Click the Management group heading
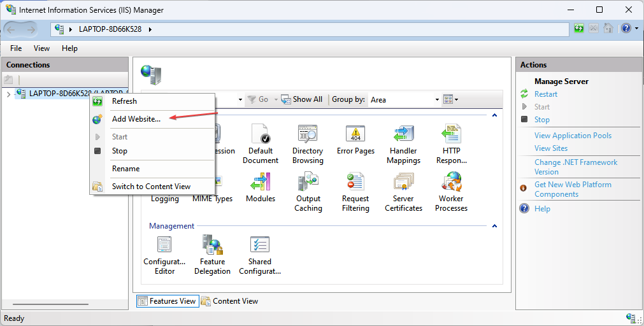 tap(172, 226)
